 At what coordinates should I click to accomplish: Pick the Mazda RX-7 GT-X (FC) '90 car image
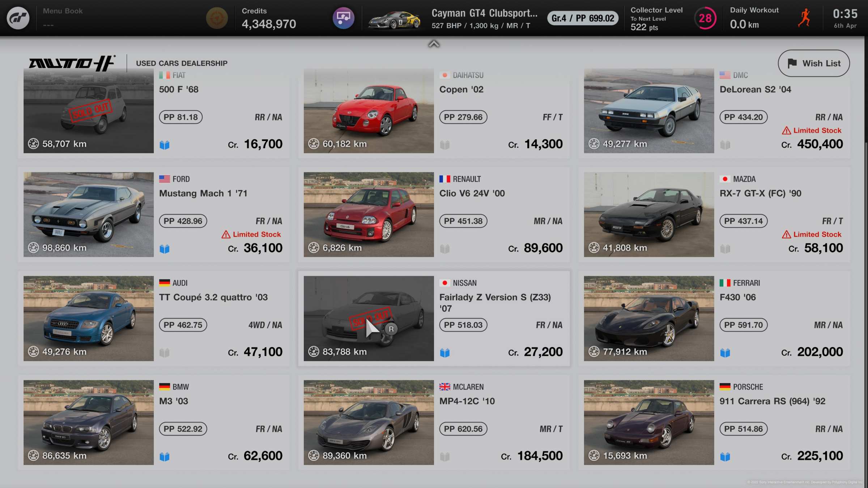coord(649,214)
